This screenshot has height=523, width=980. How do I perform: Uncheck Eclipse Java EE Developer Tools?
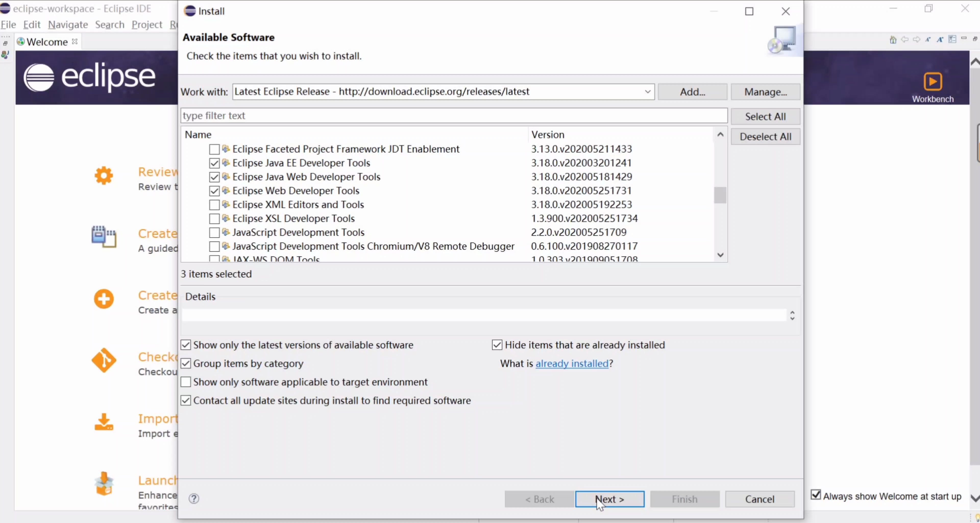point(214,163)
